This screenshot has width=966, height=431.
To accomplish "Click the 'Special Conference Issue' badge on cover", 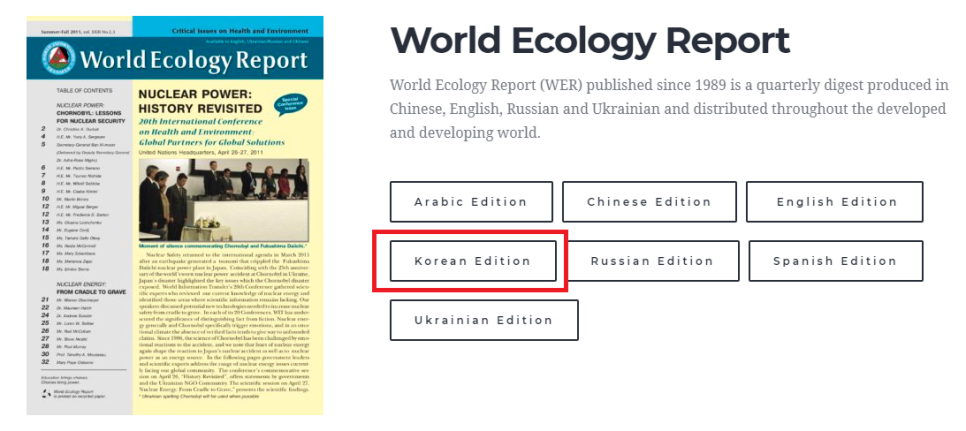I will [291, 104].
